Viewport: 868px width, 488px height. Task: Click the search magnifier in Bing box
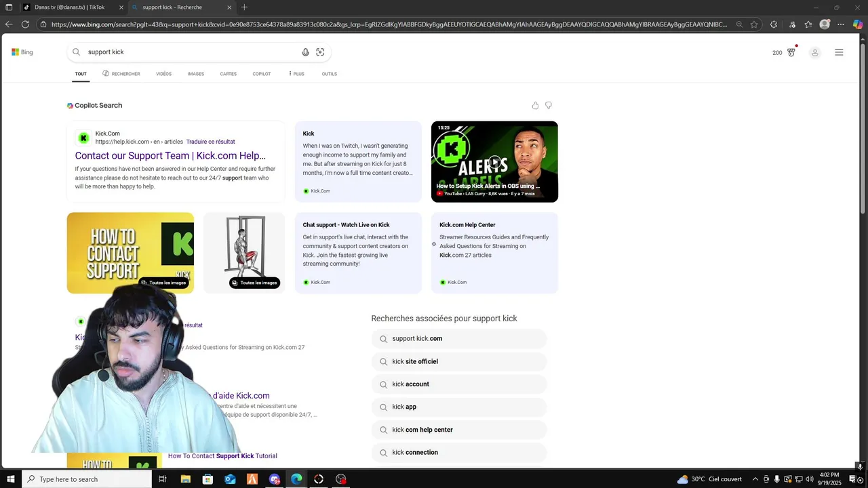coord(76,52)
